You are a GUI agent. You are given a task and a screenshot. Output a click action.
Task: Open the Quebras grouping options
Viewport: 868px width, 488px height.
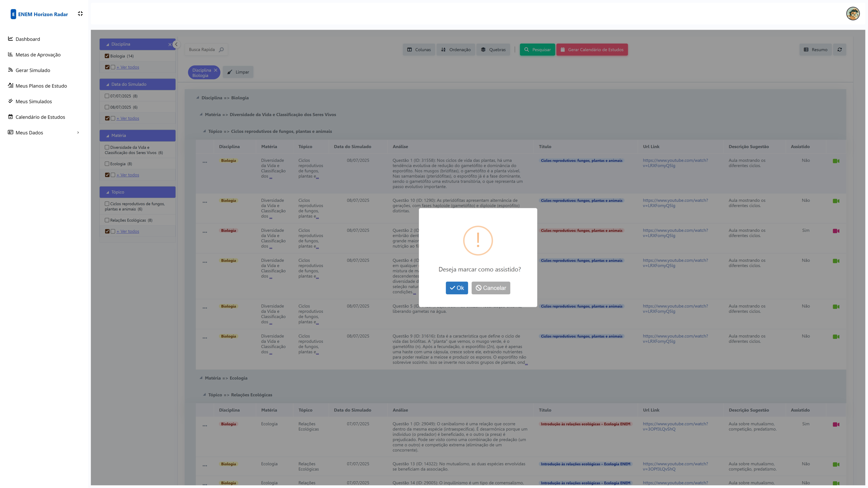[493, 50]
